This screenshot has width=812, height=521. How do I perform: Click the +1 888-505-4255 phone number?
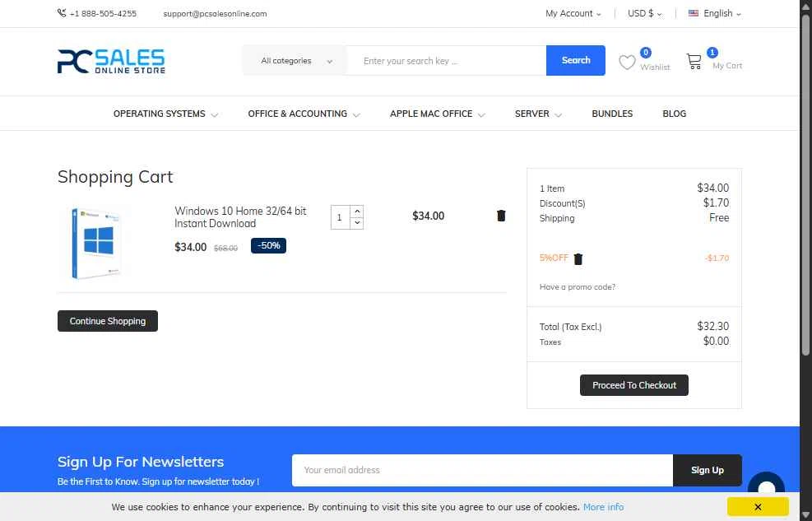[x=103, y=13]
